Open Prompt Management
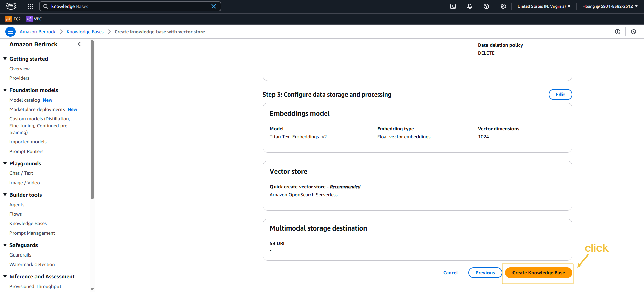644x296 pixels. 32,233
